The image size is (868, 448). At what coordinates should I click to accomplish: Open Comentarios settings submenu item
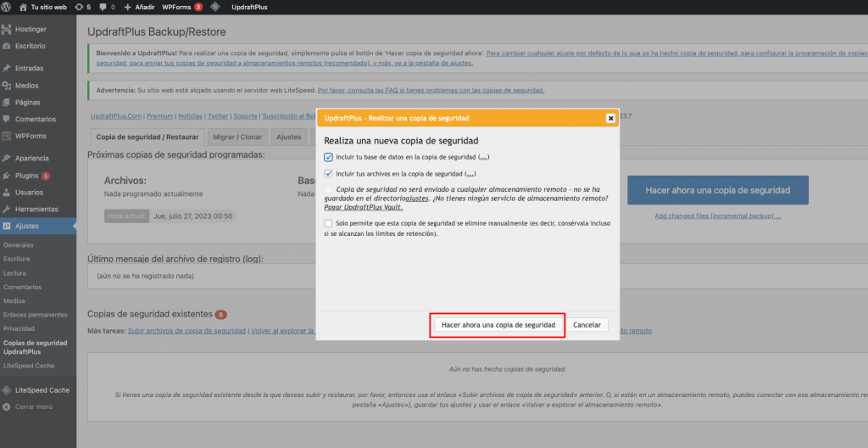point(22,287)
